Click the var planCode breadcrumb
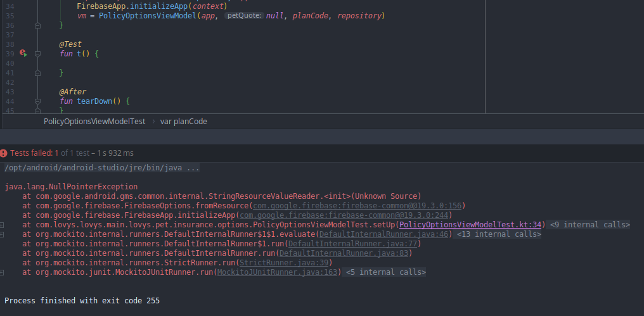The image size is (644, 316). (x=184, y=122)
